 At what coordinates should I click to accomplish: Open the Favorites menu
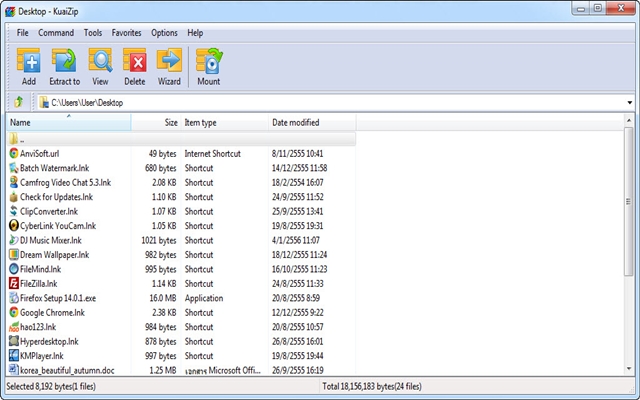click(x=126, y=33)
